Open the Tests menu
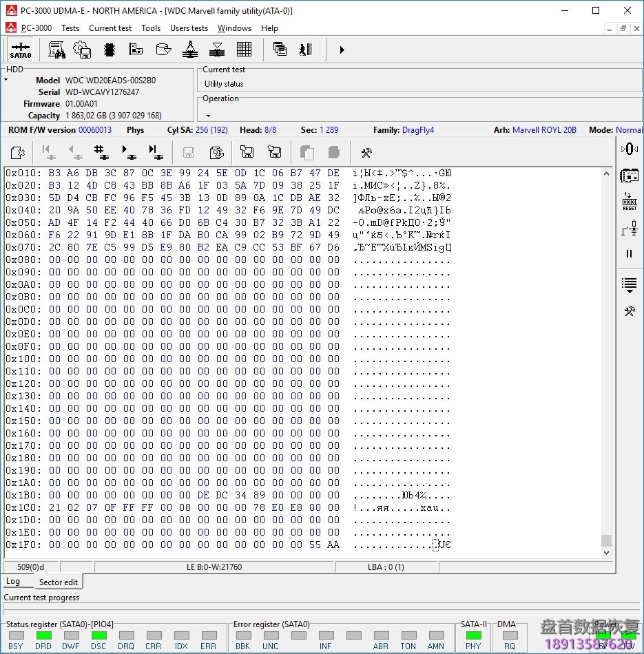644x654 pixels. click(70, 28)
